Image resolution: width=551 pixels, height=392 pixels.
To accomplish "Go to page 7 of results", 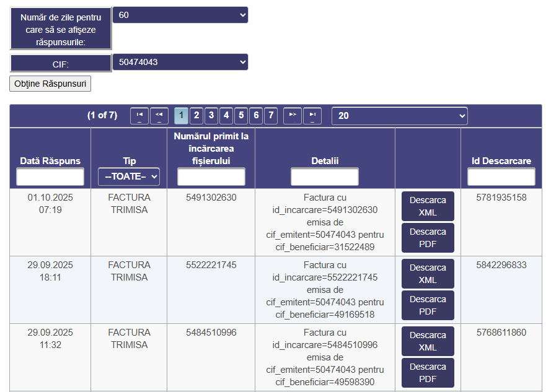I will [271, 116].
